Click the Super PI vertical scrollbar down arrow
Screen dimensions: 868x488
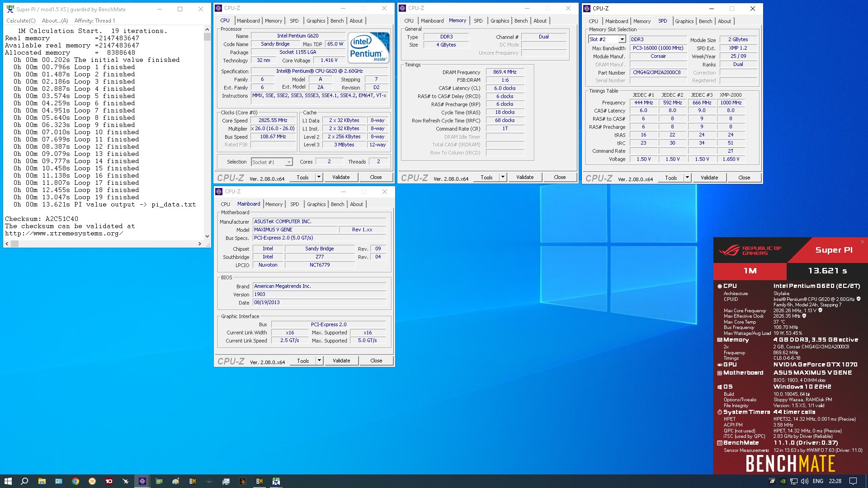coord(207,236)
